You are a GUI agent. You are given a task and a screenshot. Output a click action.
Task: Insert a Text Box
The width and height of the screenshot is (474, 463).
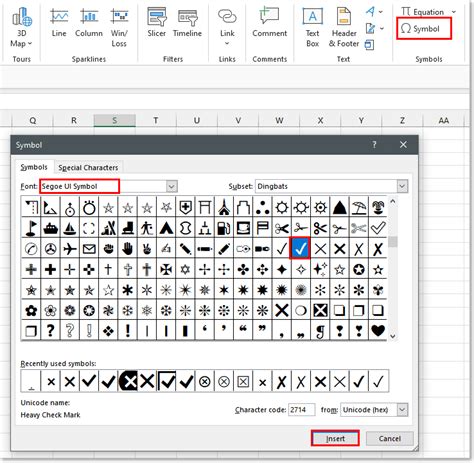coord(312,27)
